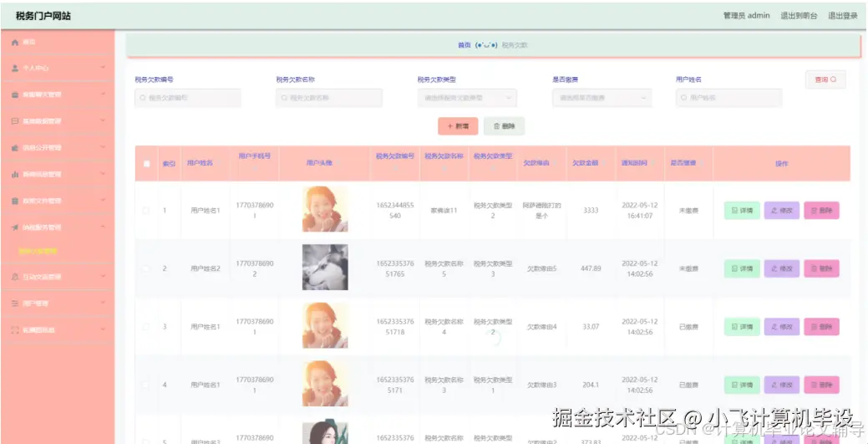Open 详情 for the row with 3333
868x444 pixels.
[742, 211]
